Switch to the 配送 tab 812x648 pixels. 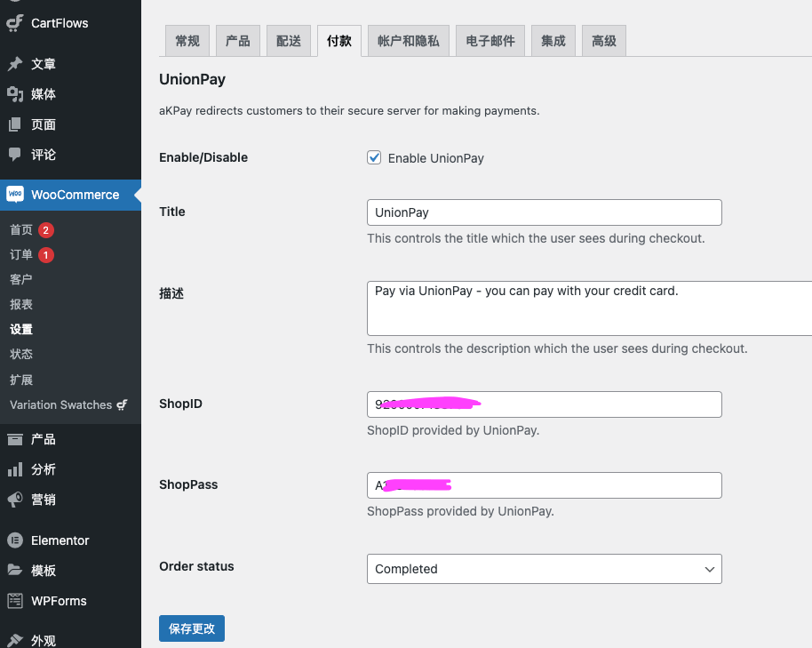point(289,41)
